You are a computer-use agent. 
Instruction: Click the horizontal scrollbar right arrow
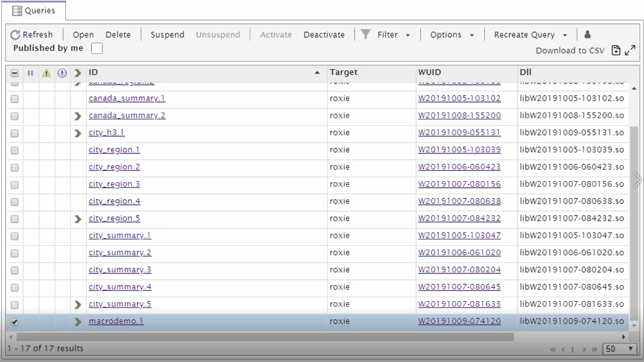(x=623, y=337)
